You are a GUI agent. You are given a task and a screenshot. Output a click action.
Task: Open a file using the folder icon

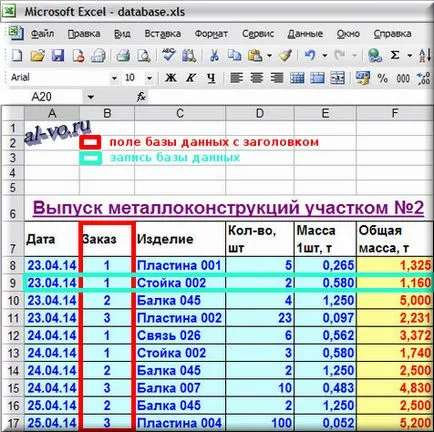pos(38,55)
